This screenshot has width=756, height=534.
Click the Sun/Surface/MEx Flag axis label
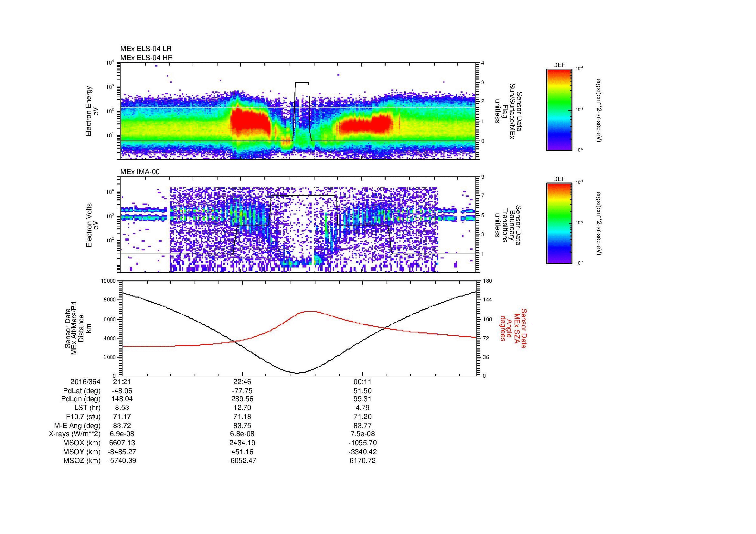[508, 111]
